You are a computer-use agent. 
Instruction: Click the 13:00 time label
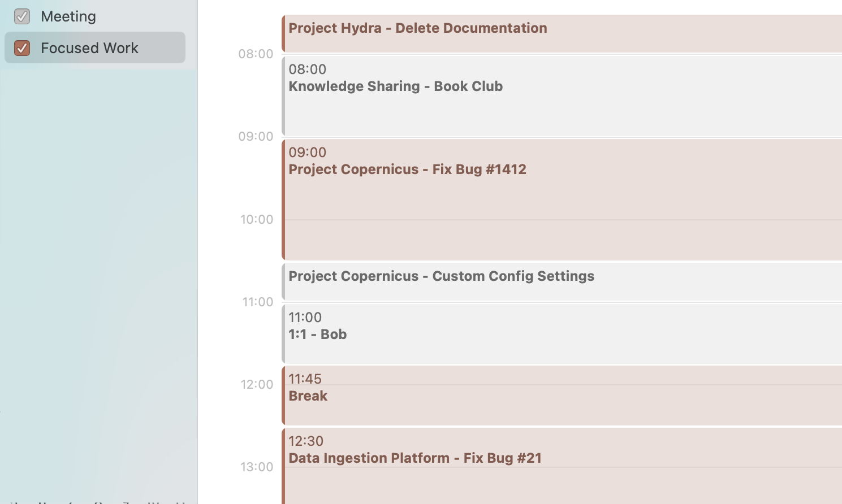(x=257, y=467)
